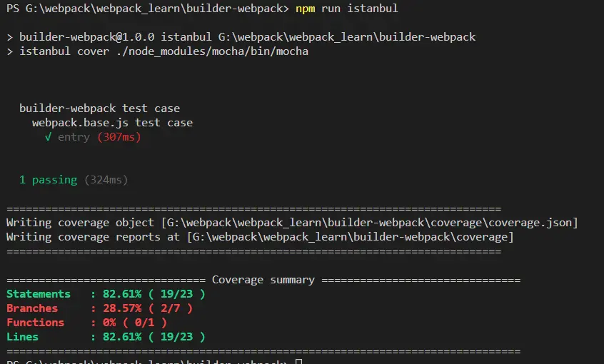Click the 'Lines' coverage label
604x364 pixels.
tap(22, 337)
